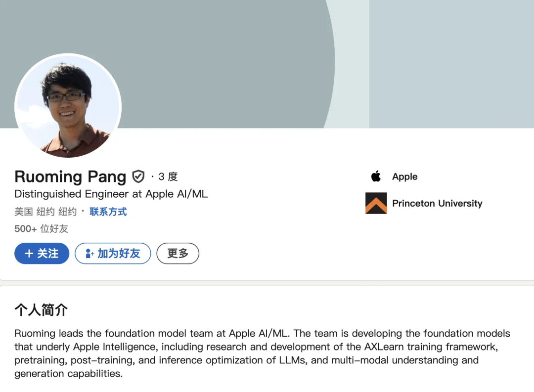Open 联系方式 contact info link
Screen dimensions: 534x392
(108, 212)
